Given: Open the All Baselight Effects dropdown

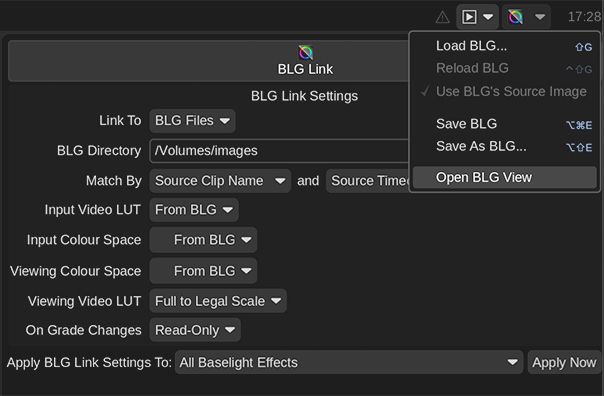Looking at the screenshot, I should pos(349,362).
